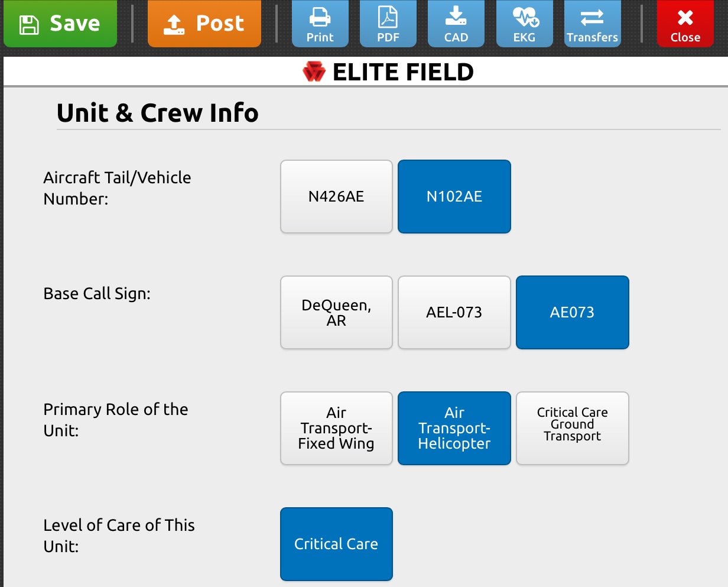Open the EKG heart monitor icon
This screenshot has width=728, height=587.
(x=524, y=24)
